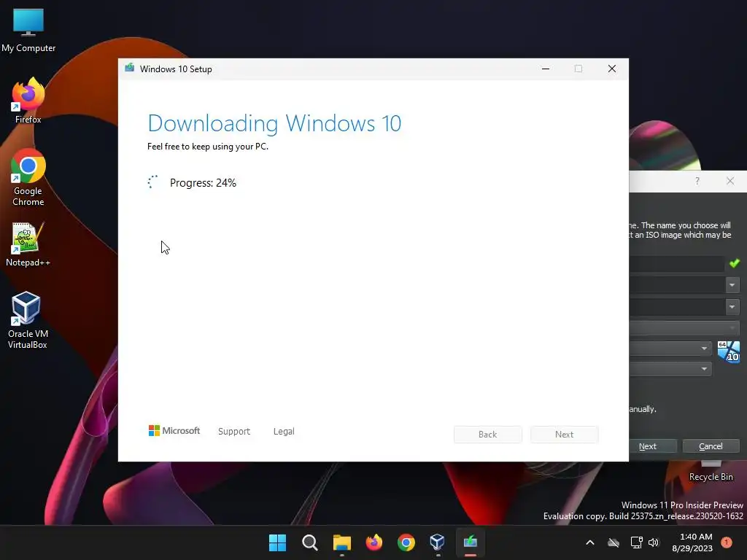Viewport: 747px width, 560px height.
Task: Switch to Chrome in the taskbar
Action: 406,542
